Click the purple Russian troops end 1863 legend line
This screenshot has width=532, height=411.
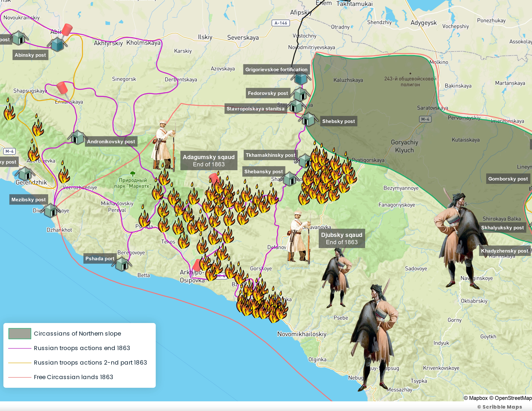[x=20, y=348]
